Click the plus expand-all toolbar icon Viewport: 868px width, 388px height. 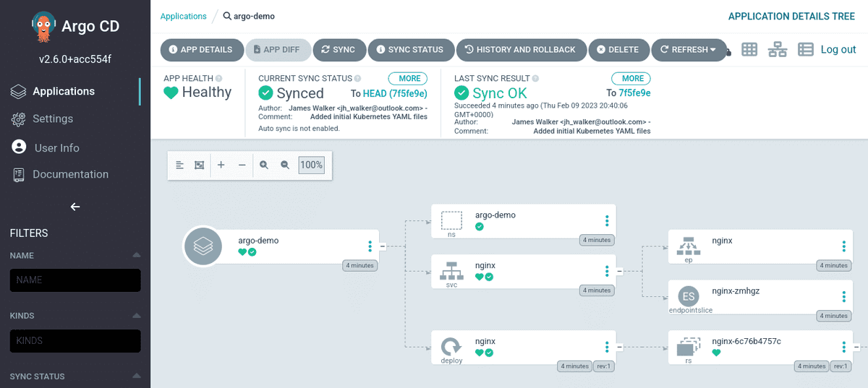tap(221, 165)
